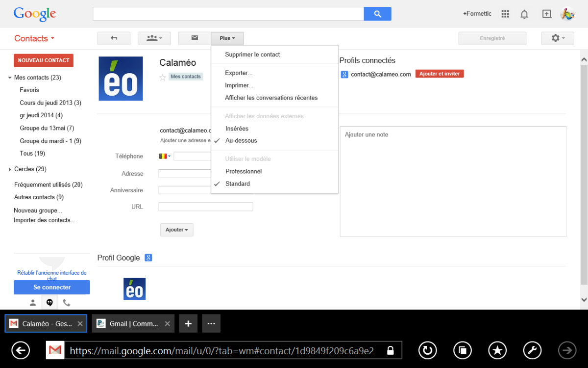Image resolution: width=588 pixels, height=368 pixels.
Task: Click the share plus-box icon
Action: (547, 14)
